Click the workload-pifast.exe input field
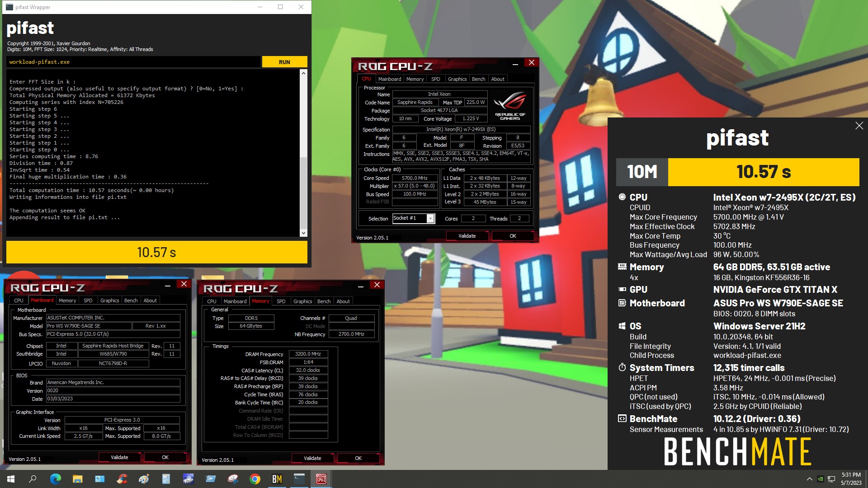The height and width of the screenshot is (488, 868). 133,62
